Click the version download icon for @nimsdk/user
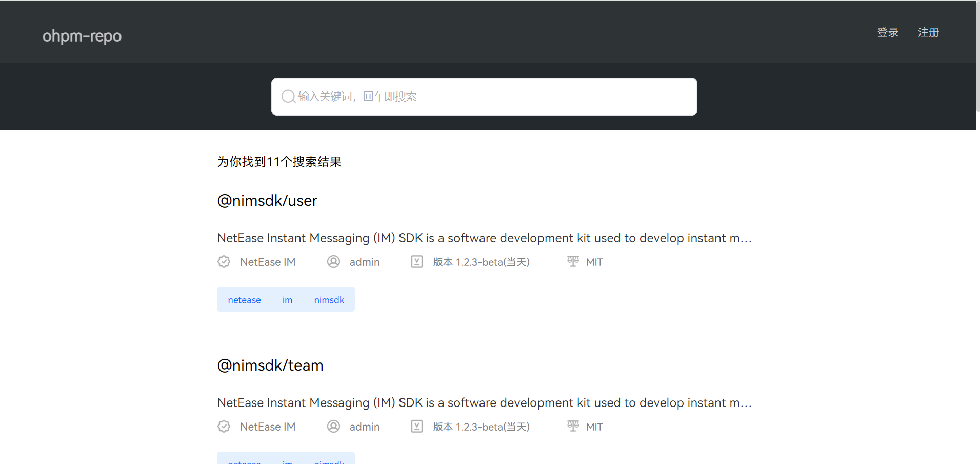This screenshot has height=464, width=980. point(417,262)
